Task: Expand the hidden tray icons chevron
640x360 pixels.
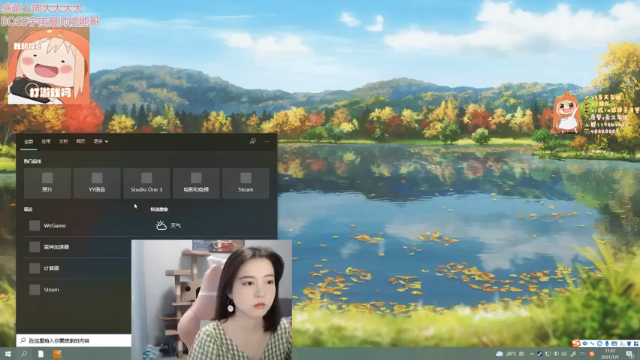Action: (531, 353)
